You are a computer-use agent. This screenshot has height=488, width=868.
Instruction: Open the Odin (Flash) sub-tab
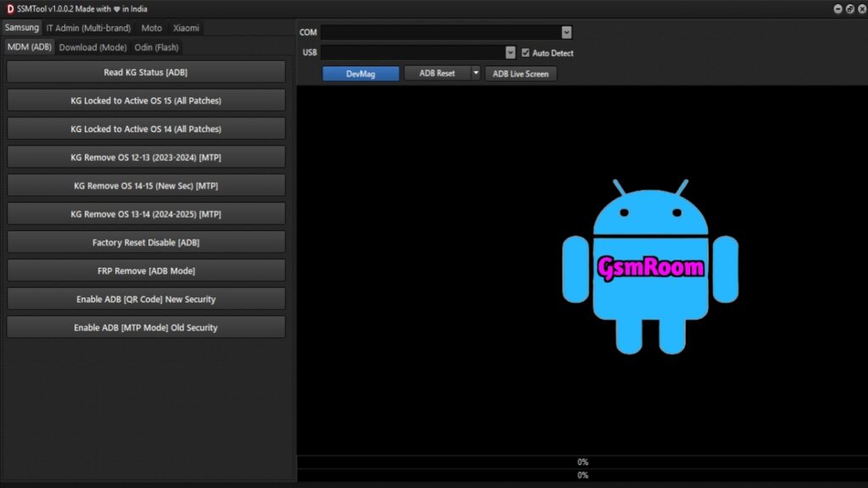click(157, 47)
